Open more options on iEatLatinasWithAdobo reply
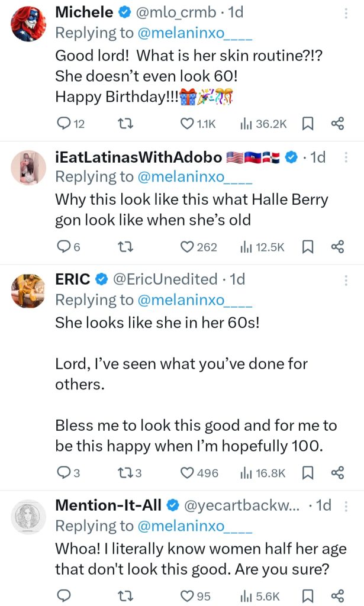This screenshot has width=364, height=606. tap(346, 158)
